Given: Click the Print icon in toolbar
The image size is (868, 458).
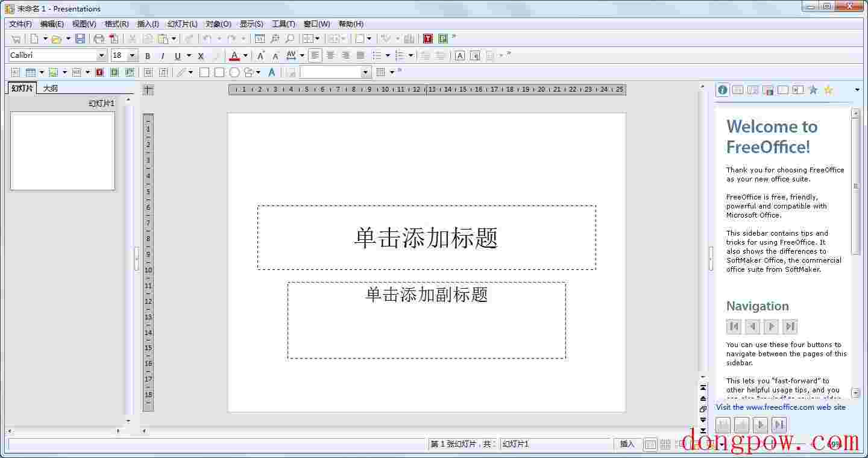Looking at the screenshot, I should point(99,39).
